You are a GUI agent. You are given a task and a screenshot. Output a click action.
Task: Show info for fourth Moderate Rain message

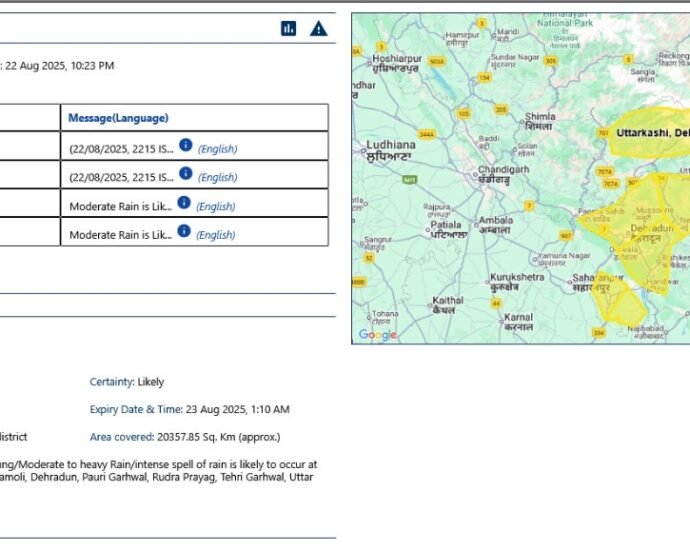[x=183, y=231]
